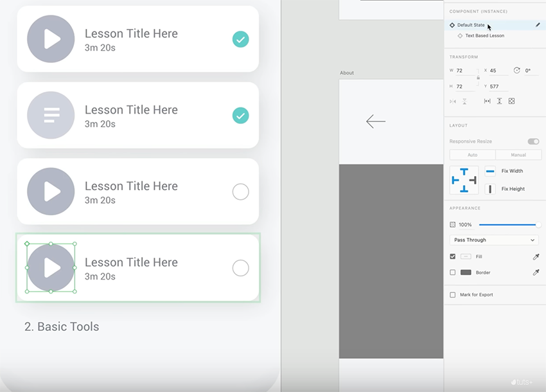Click the gray image placeholder in About artboard
This screenshot has height=392, width=546.
point(391,262)
